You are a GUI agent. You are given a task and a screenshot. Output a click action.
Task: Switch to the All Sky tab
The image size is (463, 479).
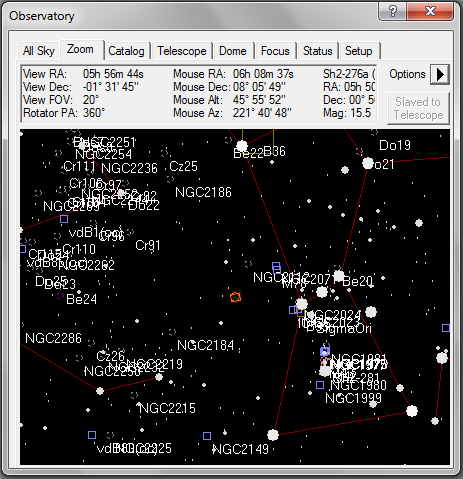[39, 51]
